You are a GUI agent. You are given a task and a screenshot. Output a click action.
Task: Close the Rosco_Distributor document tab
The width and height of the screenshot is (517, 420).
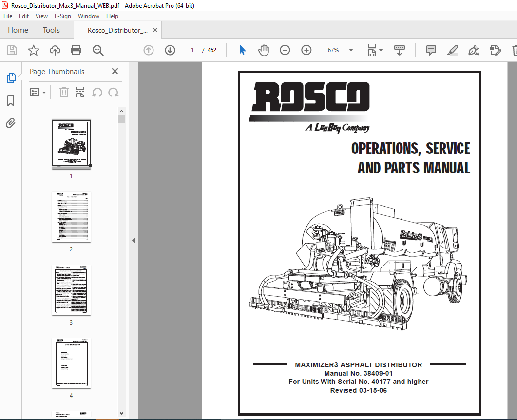pyautogui.click(x=155, y=30)
